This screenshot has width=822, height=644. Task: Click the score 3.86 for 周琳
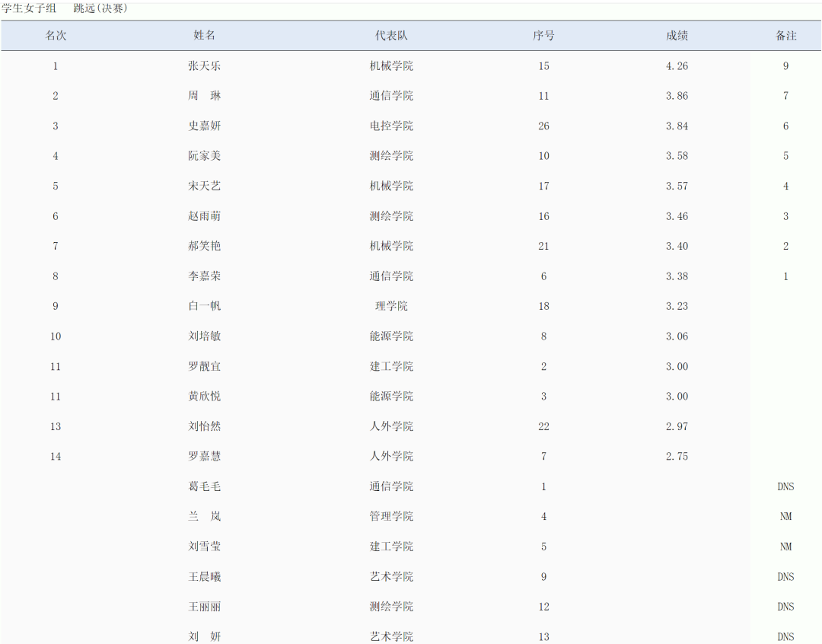coord(677,96)
